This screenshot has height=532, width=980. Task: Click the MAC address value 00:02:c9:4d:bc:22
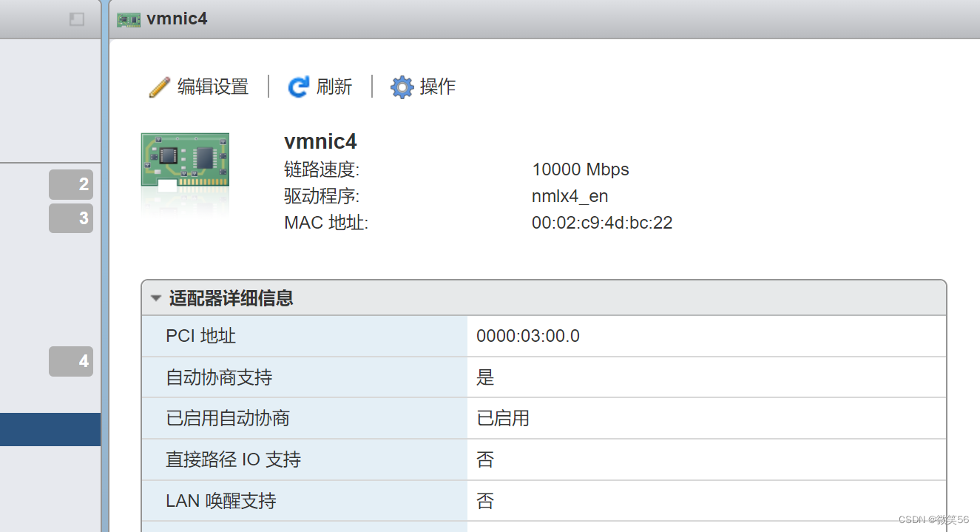point(602,223)
